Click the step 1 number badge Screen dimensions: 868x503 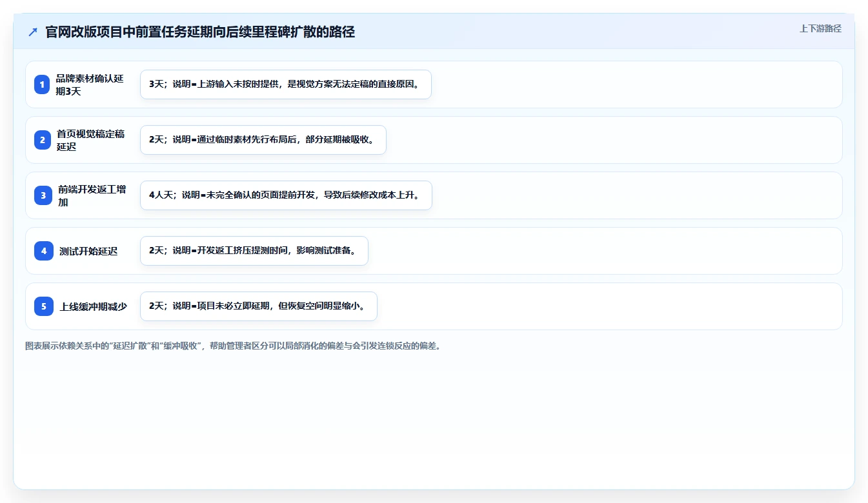(43, 84)
